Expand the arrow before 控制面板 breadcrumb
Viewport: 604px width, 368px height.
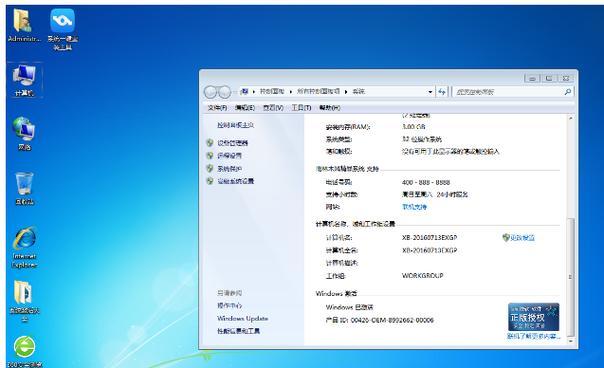(254, 92)
